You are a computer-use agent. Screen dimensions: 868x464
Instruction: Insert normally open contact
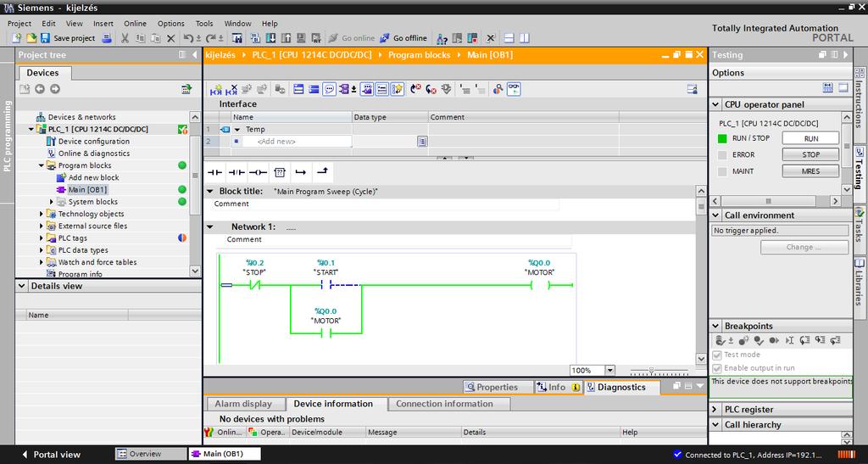[x=214, y=173]
